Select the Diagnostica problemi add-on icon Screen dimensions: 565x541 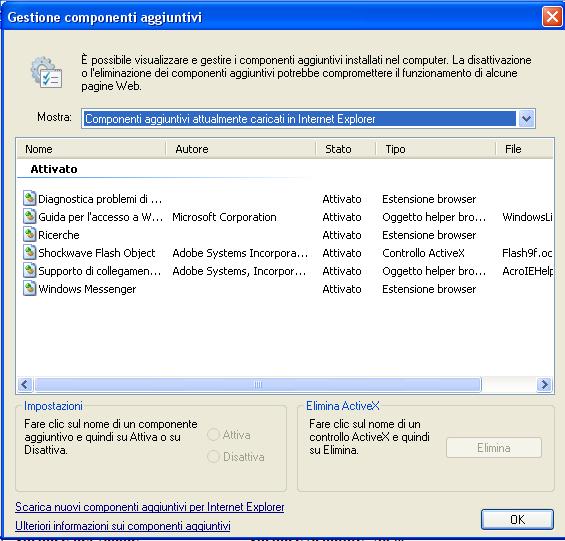click(x=30, y=199)
